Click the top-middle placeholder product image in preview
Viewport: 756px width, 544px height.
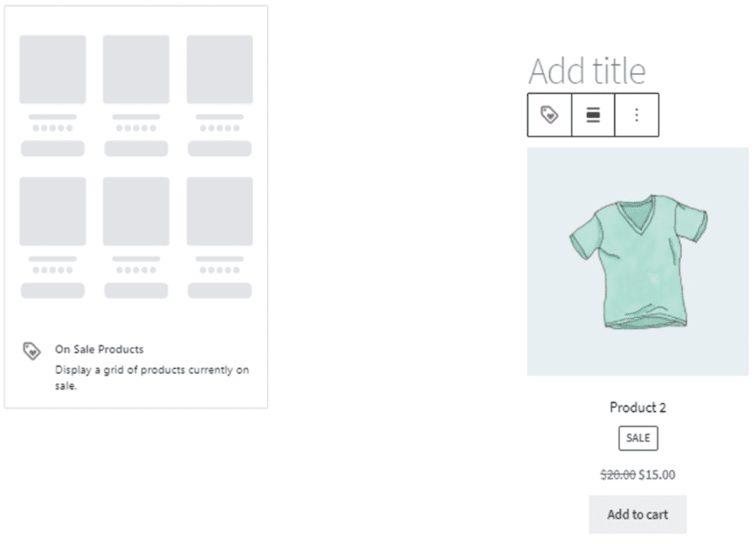tap(136, 69)
